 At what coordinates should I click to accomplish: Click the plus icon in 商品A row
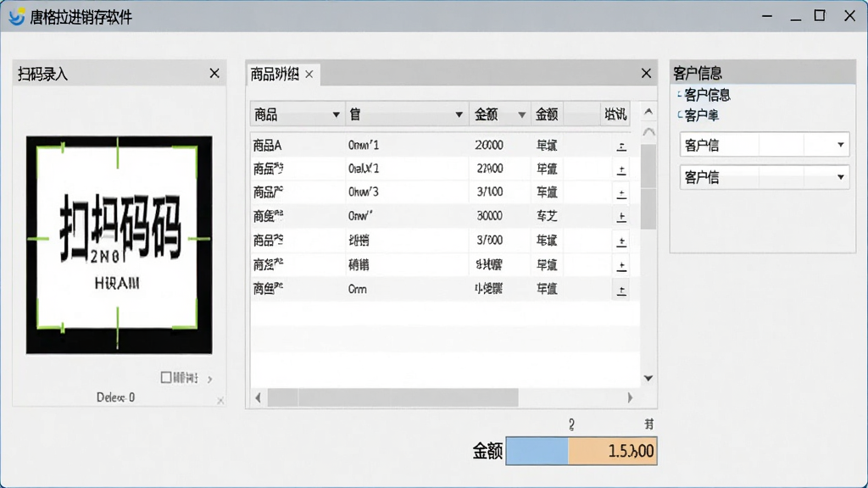point(621,146)
